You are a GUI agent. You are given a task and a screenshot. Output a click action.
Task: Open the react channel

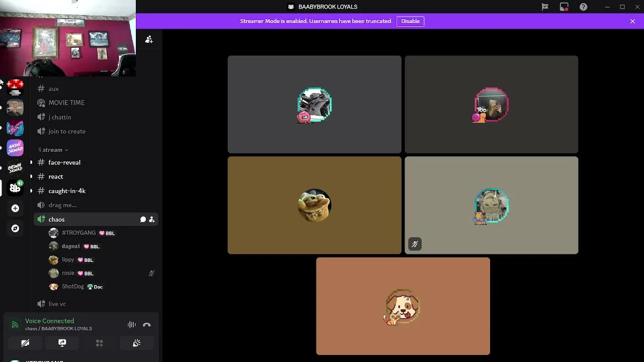(96, 176)
